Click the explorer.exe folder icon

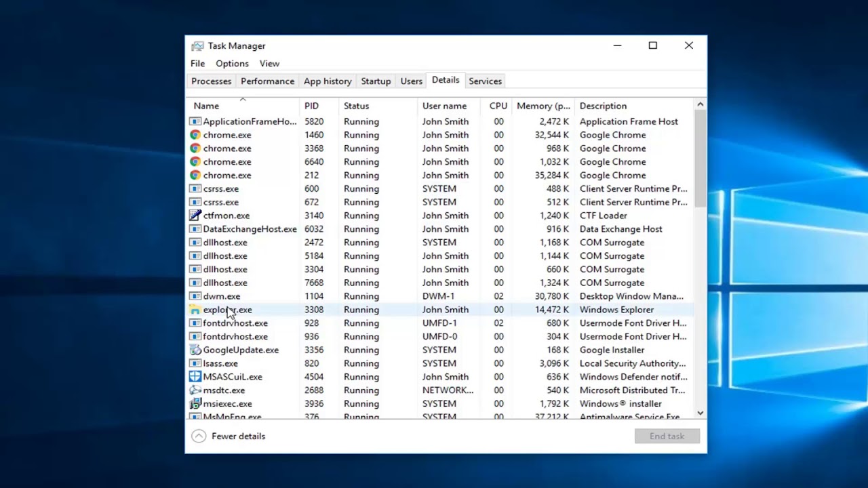pos(195,310)
